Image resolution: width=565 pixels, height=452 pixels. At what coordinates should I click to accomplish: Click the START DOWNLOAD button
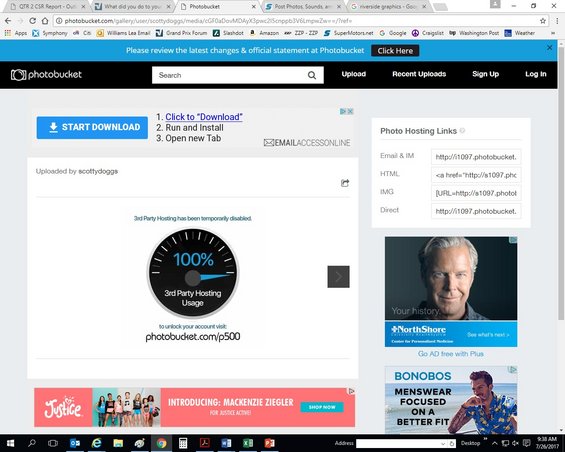tap(92, 127)
